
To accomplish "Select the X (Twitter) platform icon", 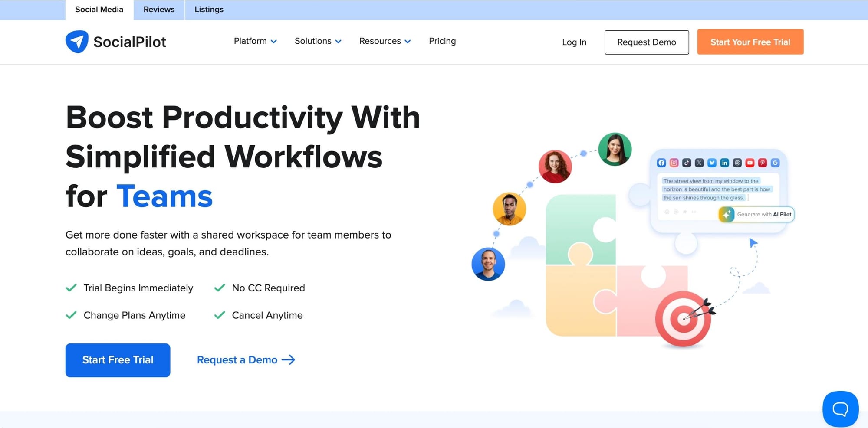I will coord(699,163).
